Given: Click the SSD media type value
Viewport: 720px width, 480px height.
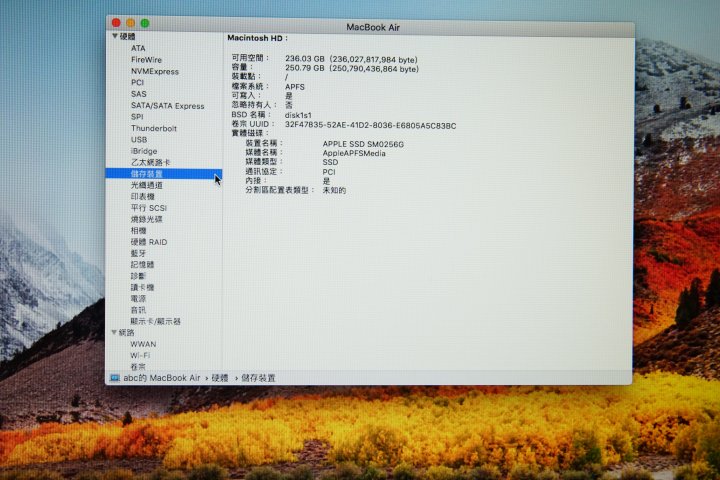Looking at the screenshot, I should tap(330, 163).
